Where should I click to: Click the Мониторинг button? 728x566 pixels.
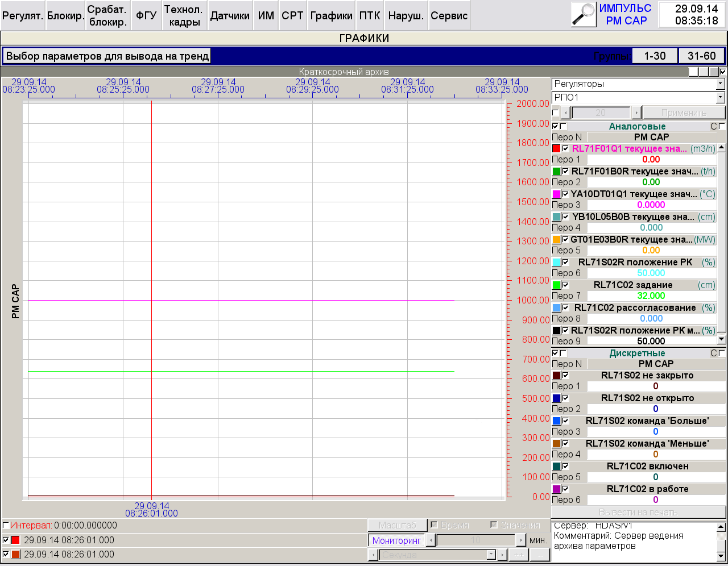tap(396, 540)
